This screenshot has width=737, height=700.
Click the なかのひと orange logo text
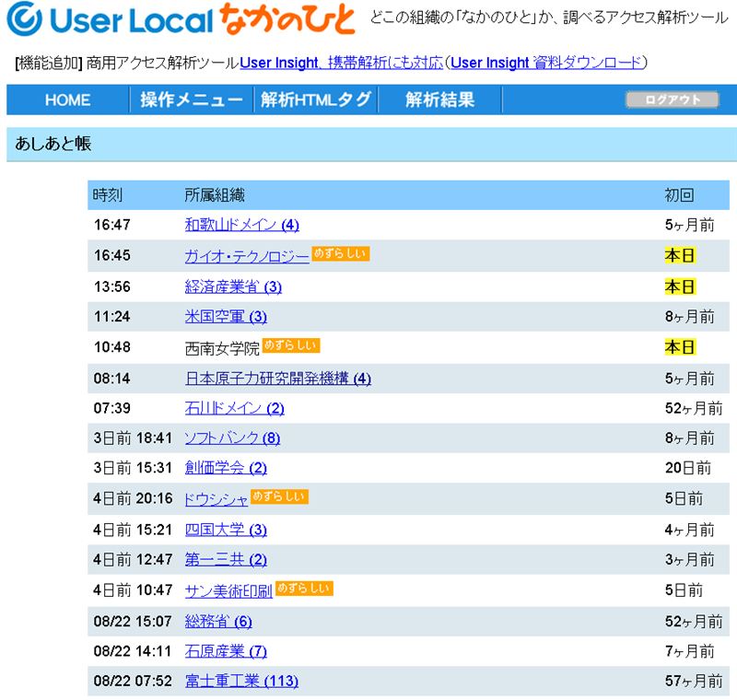[x=287, y=18]
